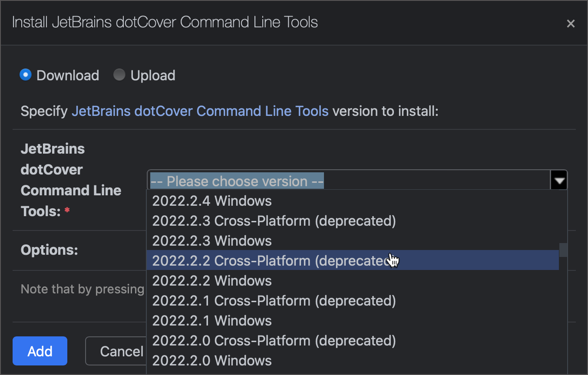Image resolution: width=588 pixels, height=375 pixels.
Task: Pick version 2022.2.2 Windows
Action: [x=211, y=280]
